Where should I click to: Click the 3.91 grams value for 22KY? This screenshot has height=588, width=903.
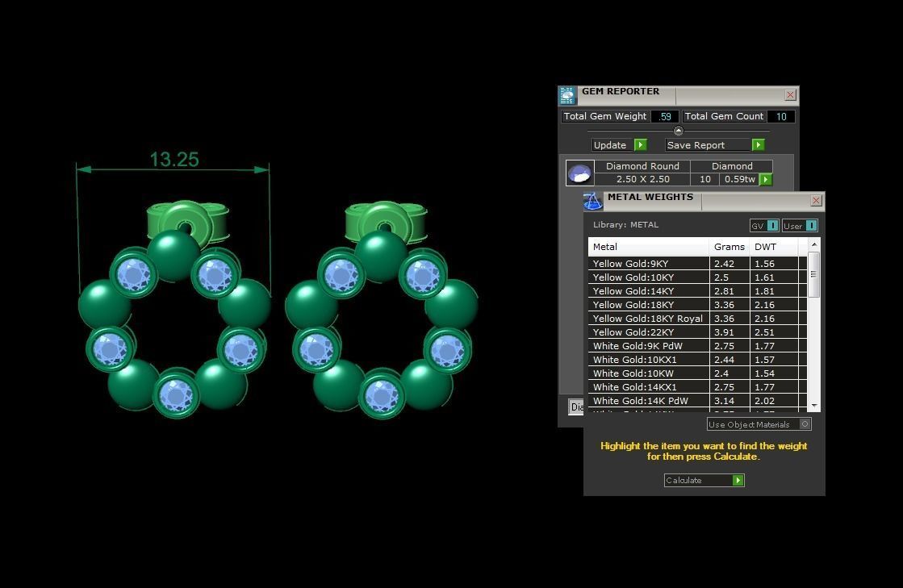[x=724, y=332]
